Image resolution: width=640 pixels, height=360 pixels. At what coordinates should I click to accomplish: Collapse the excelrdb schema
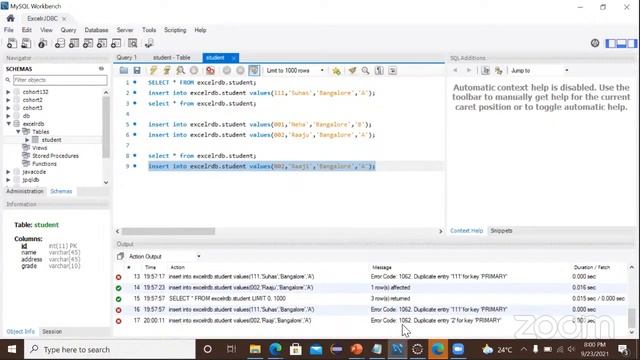(x=8, y=124)
